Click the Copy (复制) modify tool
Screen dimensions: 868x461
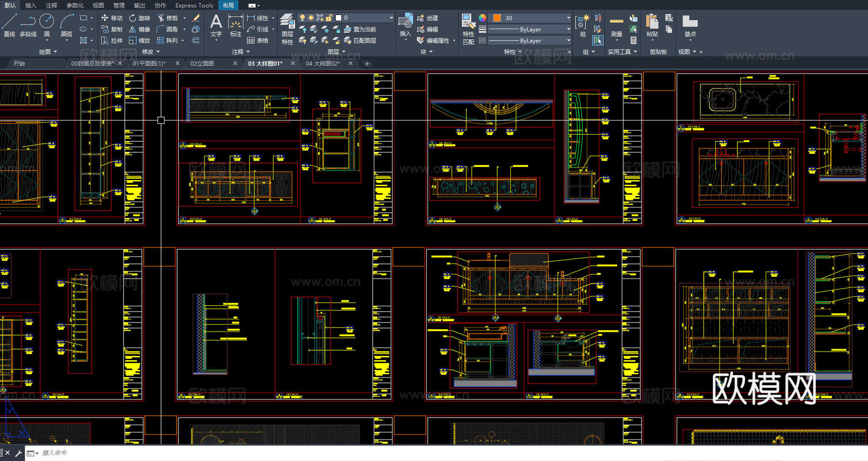(x=112, y=29)
